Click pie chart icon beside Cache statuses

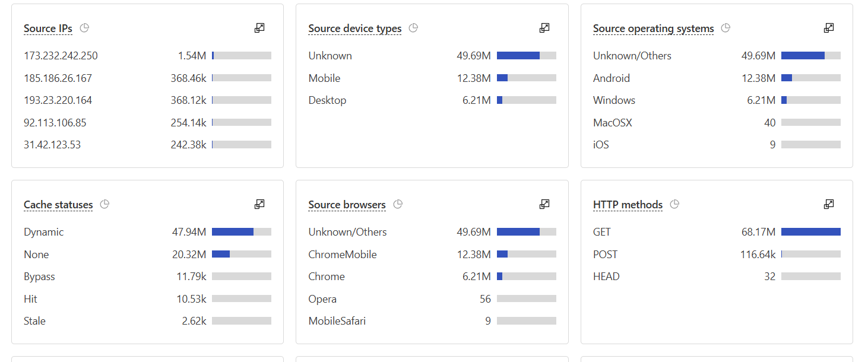tap(105, 204)
